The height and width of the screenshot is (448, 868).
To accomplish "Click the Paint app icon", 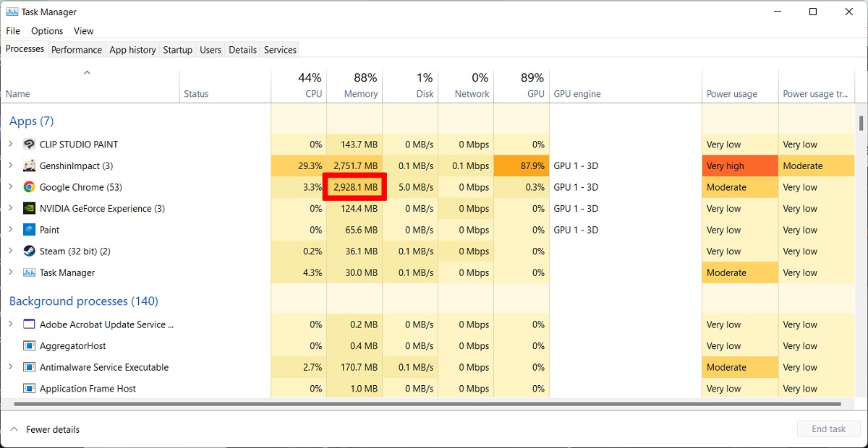I will [29, 230].
